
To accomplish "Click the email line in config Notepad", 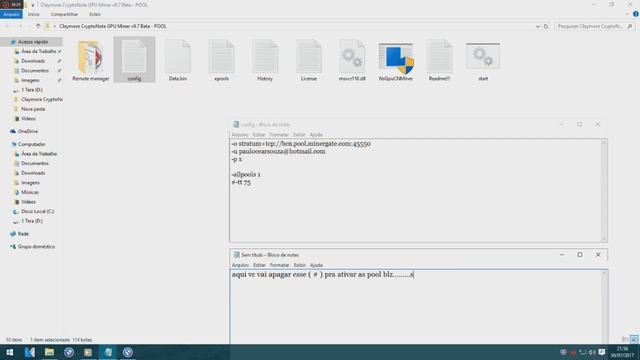I will [x=278, y=151].
